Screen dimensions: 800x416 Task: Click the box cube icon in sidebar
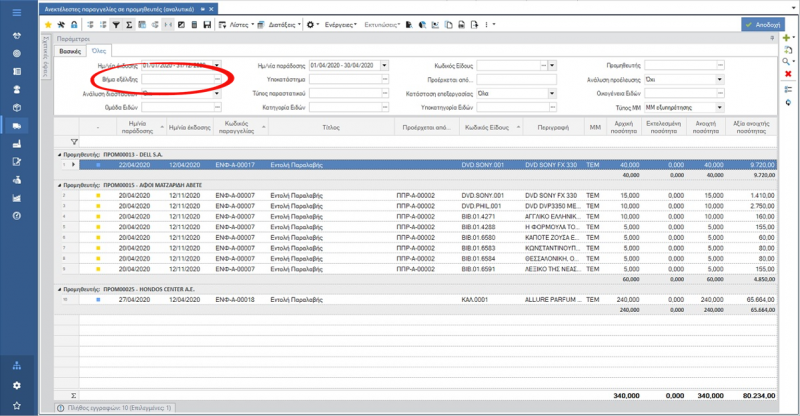click(x=17, y=108)
